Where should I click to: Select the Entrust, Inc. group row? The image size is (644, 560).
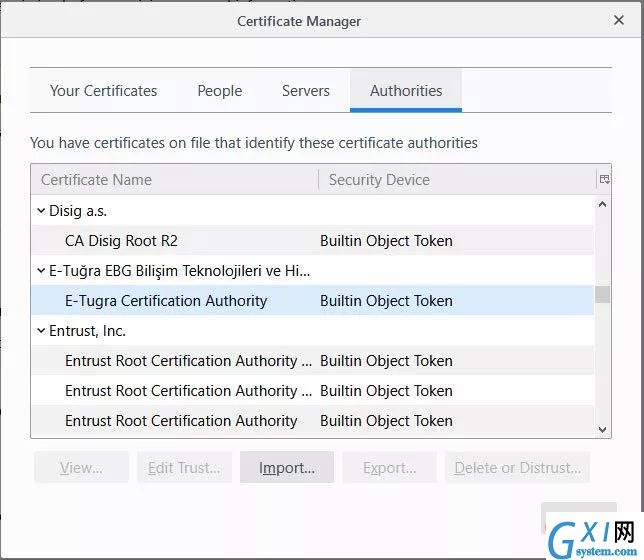[x=313, y=331]
